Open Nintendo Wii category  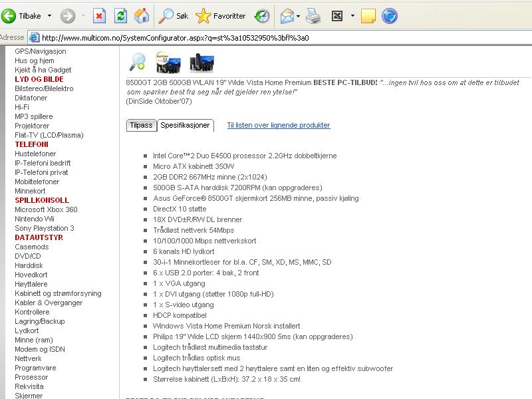point(35,219)
